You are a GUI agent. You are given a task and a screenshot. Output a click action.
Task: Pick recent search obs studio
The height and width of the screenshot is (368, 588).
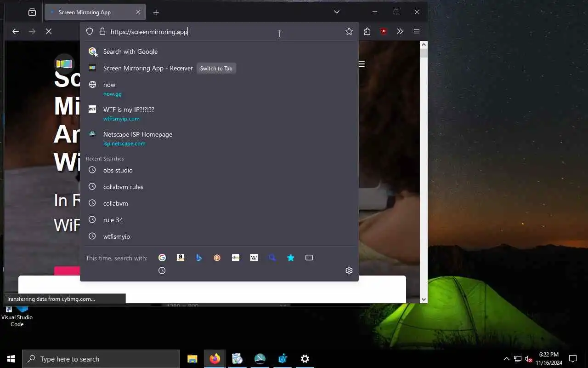pos(219,170)
